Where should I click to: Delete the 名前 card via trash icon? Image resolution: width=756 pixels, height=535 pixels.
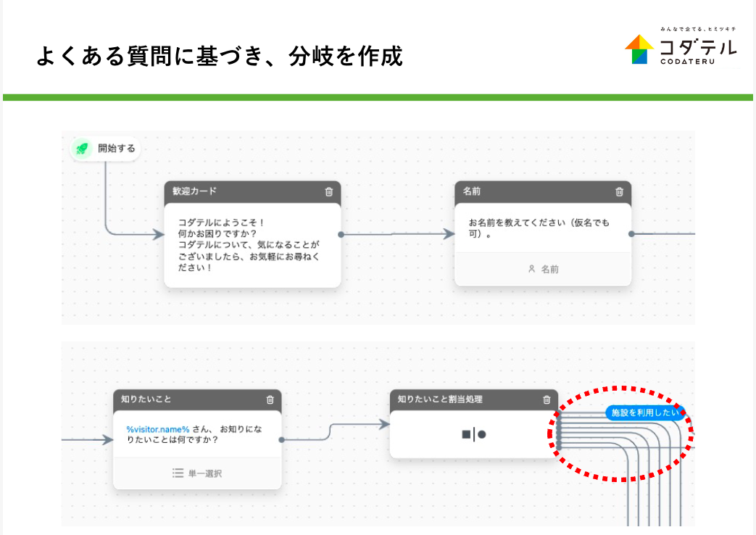pyautogui.click(x=619, y=191)
